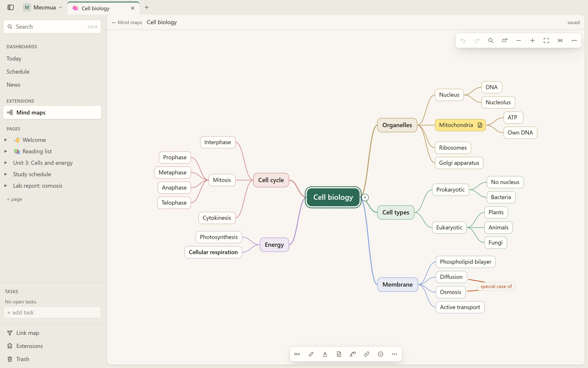Open search in the mind map toolbar

[x=491, y=40]
